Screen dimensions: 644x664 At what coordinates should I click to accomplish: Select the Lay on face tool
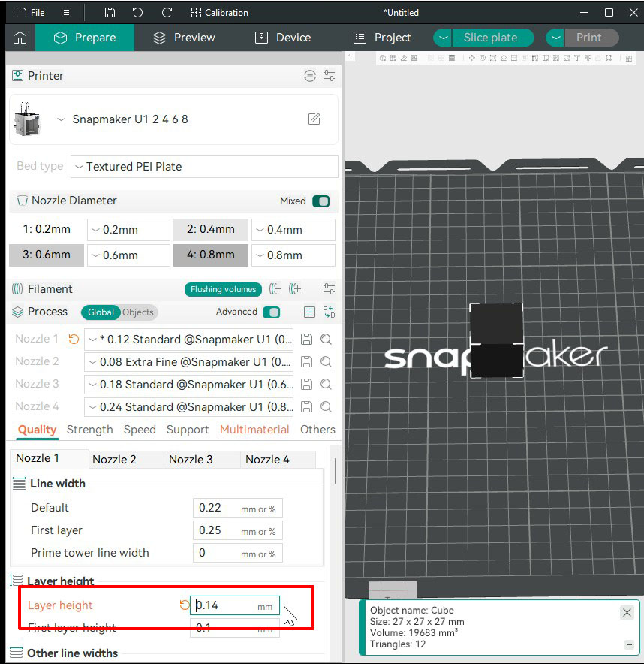tap(504, 58)
